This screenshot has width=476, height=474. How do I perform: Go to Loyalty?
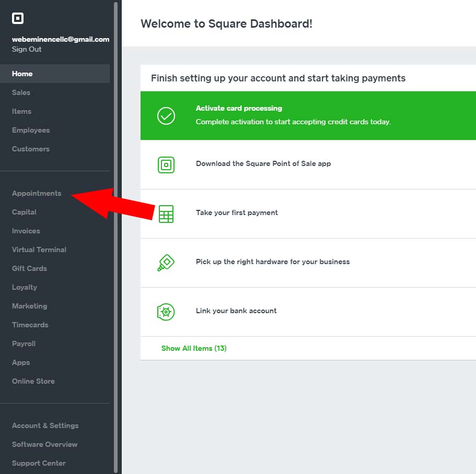click(x=24, y=287)
